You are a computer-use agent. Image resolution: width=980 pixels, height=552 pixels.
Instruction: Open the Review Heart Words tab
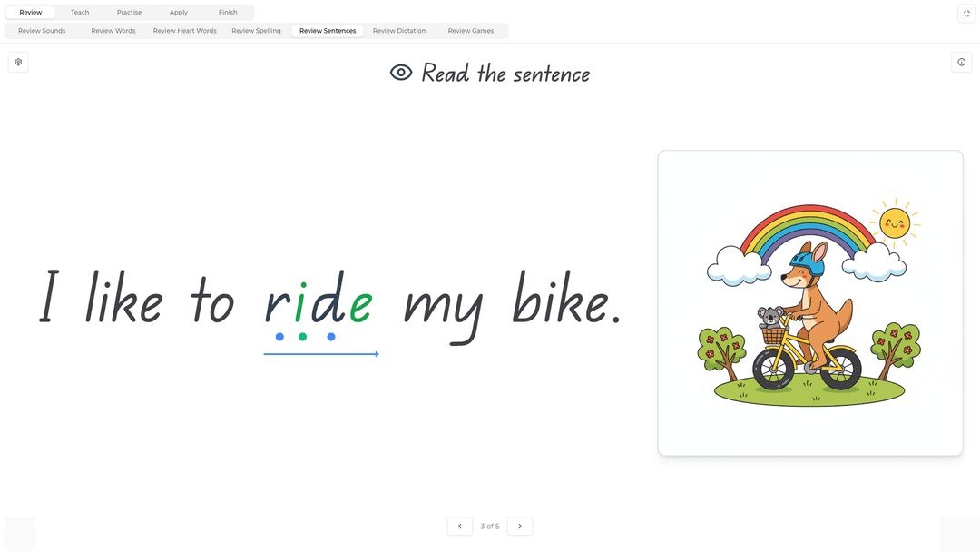(184, 30)
